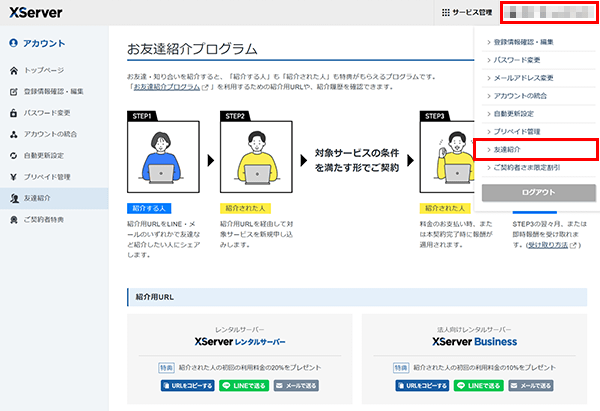Viewport: 600px width, 411px height.
Task: Click the 自動更新設定 icon in sidebar
Action: point(14,156)
